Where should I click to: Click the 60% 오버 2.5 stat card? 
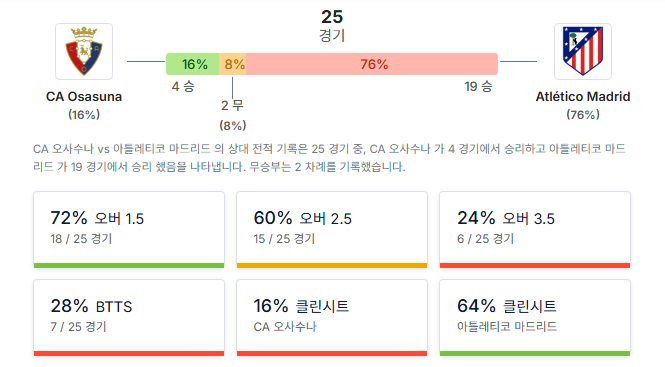[x=332, y=230]
